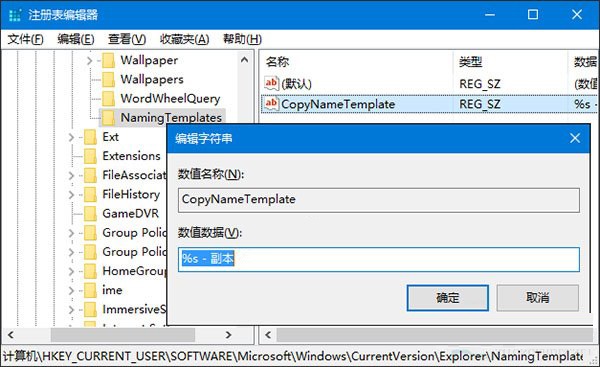
Task: Expand the HomeGrou tree node
Action: (x=71, y=271)
